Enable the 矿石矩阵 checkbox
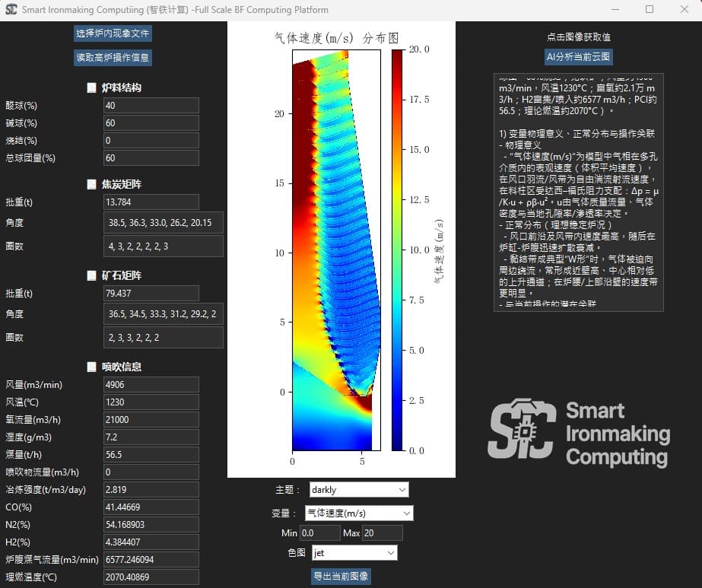 90,275
